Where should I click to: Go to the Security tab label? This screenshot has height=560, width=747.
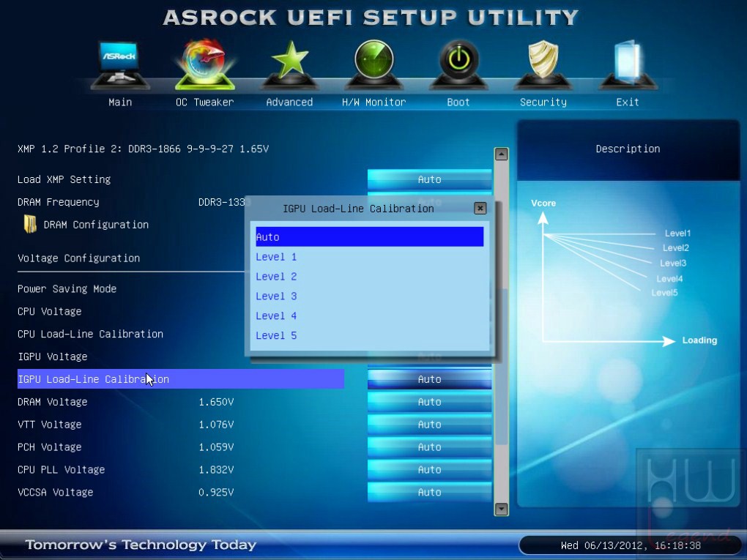point(543,102)
